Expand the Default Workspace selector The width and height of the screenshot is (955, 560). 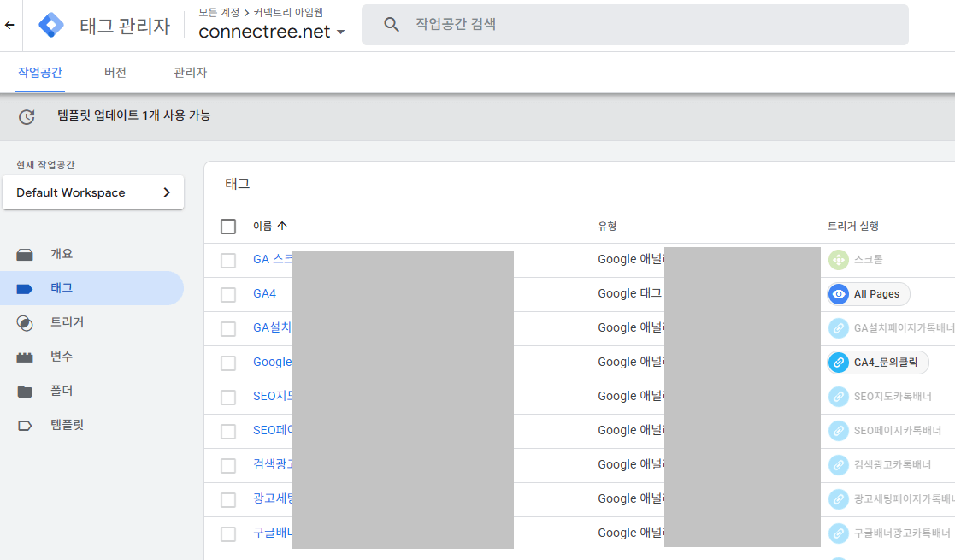(93, 192)
